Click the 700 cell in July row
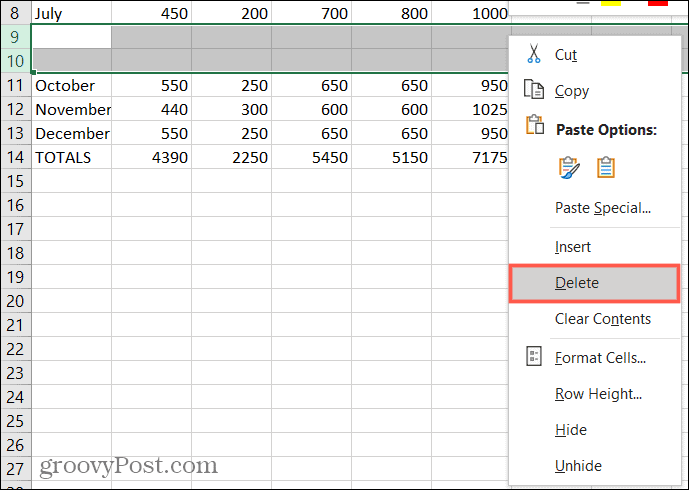 (312, 13)
